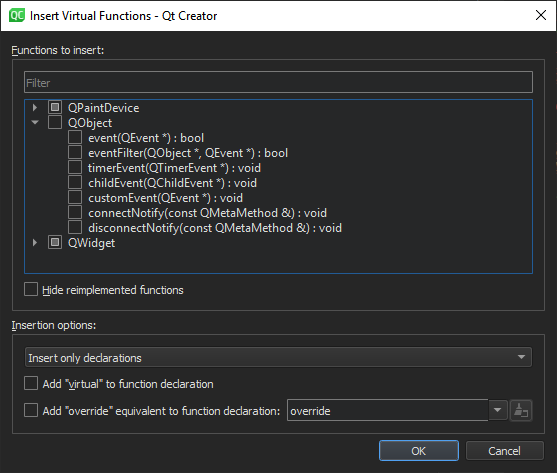This screenshot has width=557, height=473.
Task: Check the disconnectNotify function box
Action: pos(75,227)
